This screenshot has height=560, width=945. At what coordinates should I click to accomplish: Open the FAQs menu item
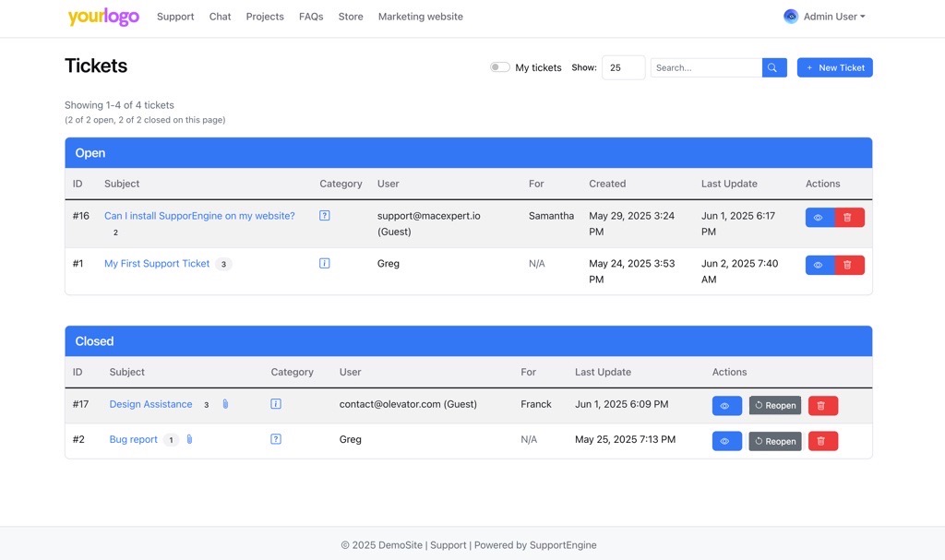tap(311, 16)
